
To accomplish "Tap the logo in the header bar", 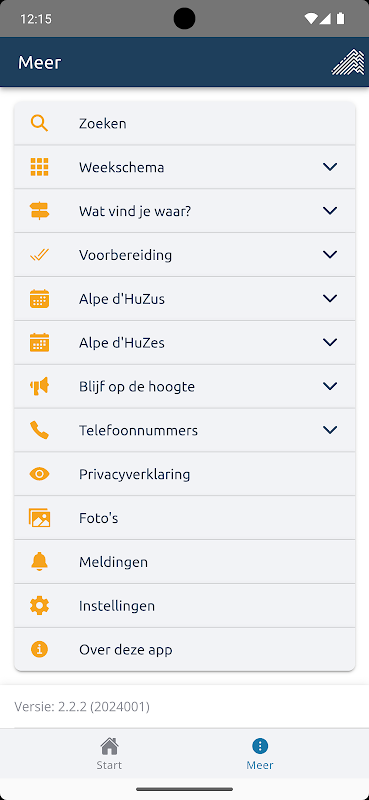I will (349, 62).
